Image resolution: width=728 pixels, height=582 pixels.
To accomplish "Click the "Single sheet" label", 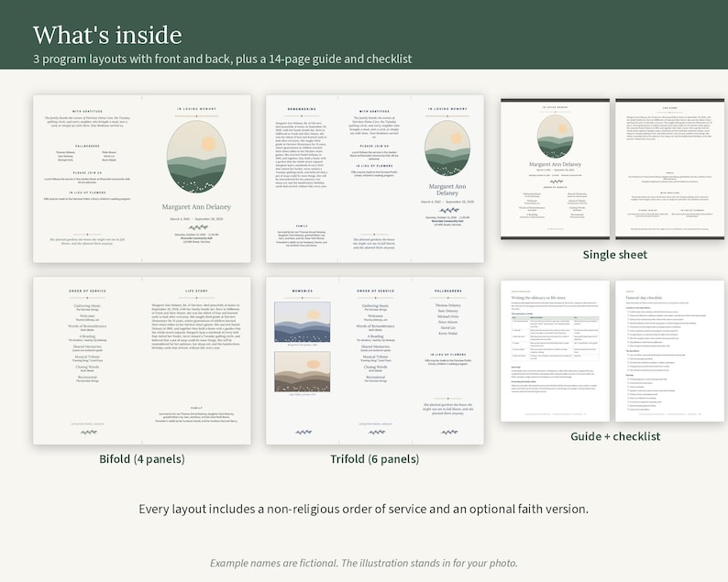I will (x=614, y=254).
